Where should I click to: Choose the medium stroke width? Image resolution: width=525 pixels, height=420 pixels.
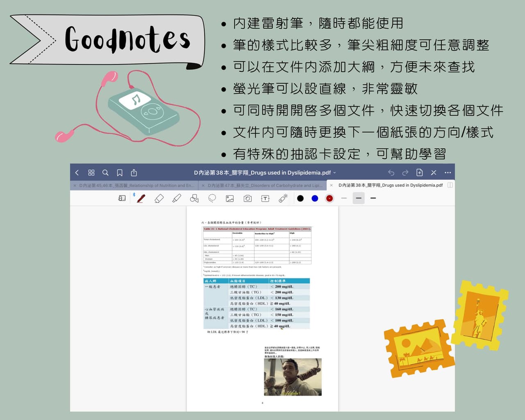pyautogui.click(x=358, y=199)
